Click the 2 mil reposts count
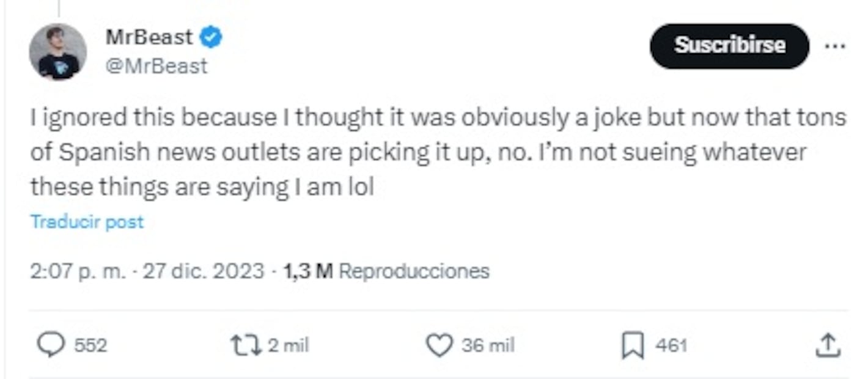Screen dimensions: 868x379 click(288, 346)
